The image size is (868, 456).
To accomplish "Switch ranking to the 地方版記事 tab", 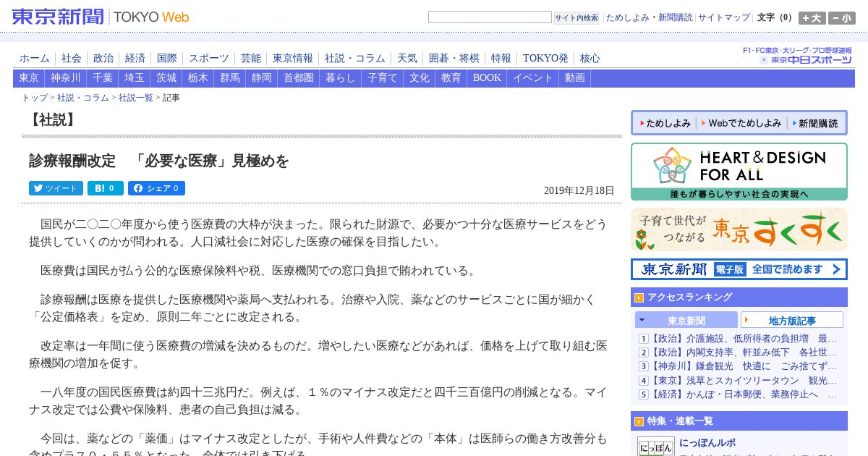I will pos(792,320).
